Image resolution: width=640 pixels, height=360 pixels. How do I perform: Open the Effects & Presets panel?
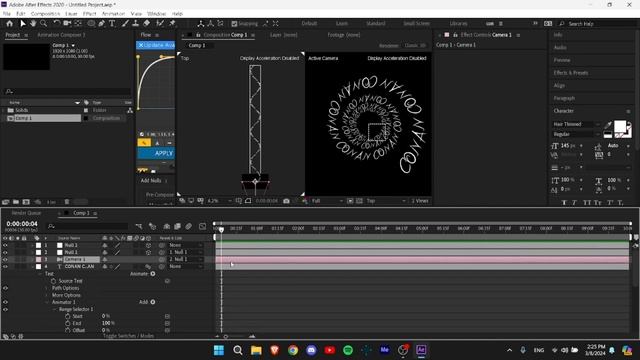[x=571, y=73]
